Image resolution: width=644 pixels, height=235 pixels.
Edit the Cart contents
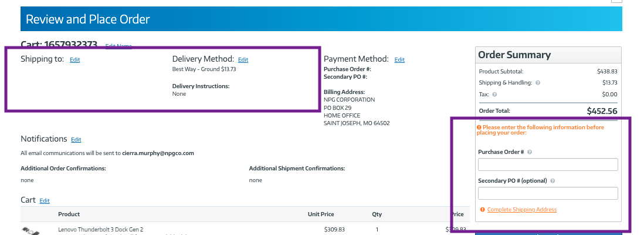[x=45, y=200]
